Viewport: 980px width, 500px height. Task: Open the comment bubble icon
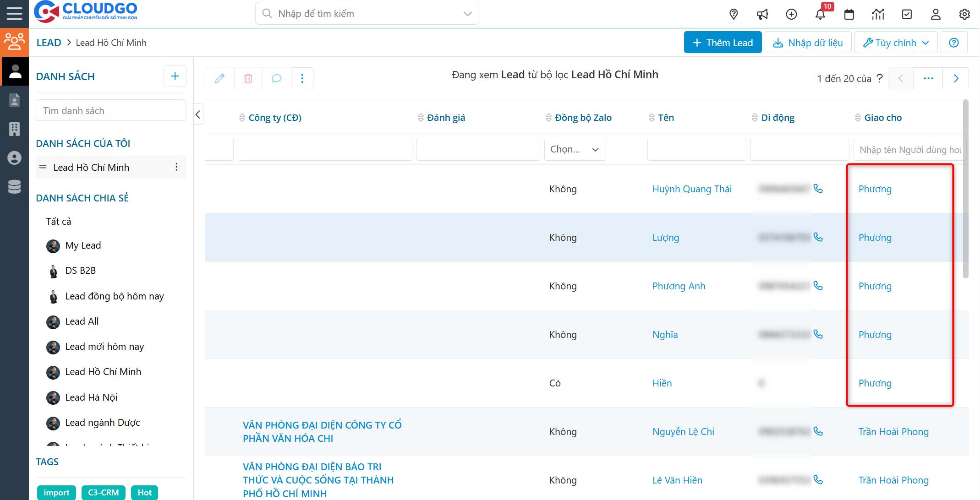click(276, 78)
